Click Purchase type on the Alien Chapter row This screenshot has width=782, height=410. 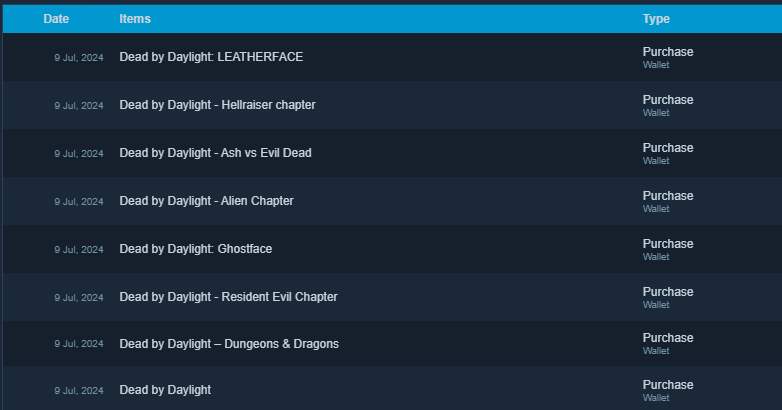668,196
